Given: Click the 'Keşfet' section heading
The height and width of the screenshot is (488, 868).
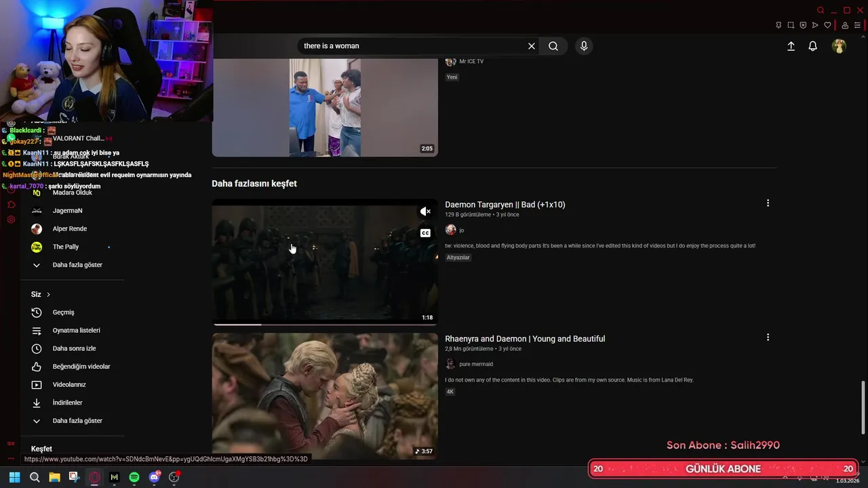Looking at the screenshot, I should click(x=41, y=449).
